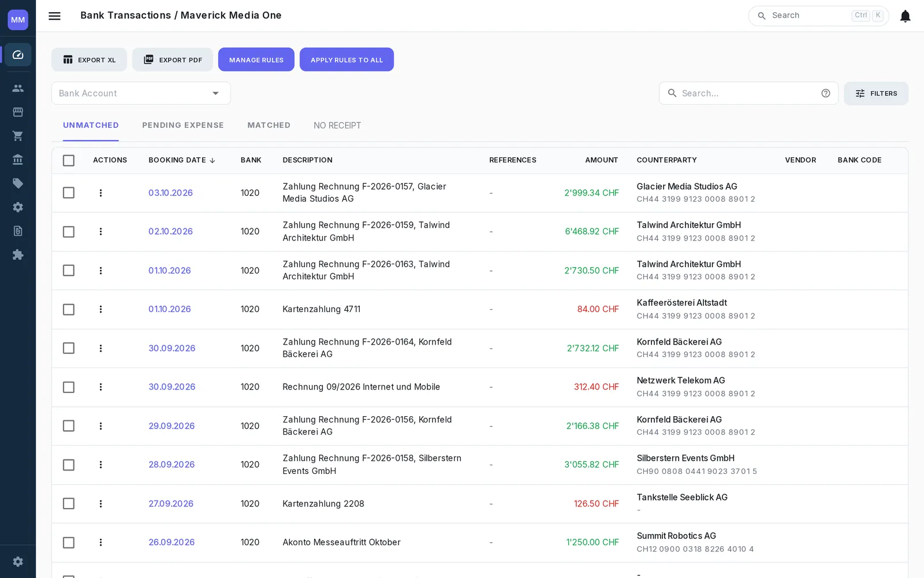Open the notifications bell

point(905,16)
